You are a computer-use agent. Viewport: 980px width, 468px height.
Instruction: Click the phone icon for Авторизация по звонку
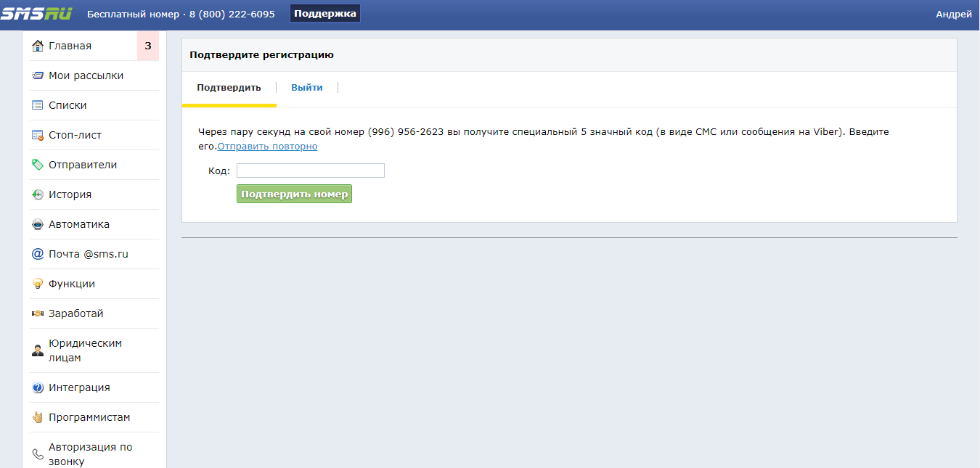point(38,454)
